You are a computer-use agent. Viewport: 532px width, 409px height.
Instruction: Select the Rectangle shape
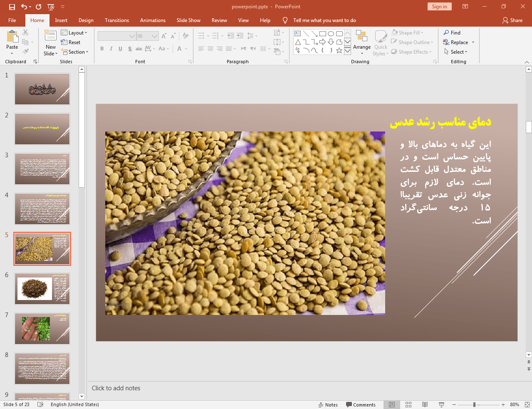pyautogui.click(x=322, y=34)
